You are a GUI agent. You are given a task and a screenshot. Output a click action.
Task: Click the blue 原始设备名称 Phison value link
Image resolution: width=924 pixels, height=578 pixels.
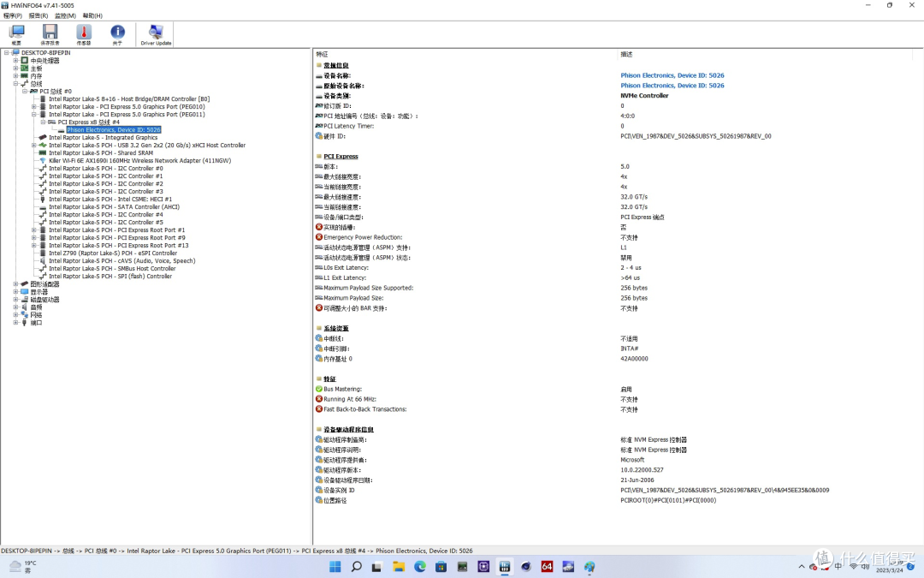tap(672, 86)
